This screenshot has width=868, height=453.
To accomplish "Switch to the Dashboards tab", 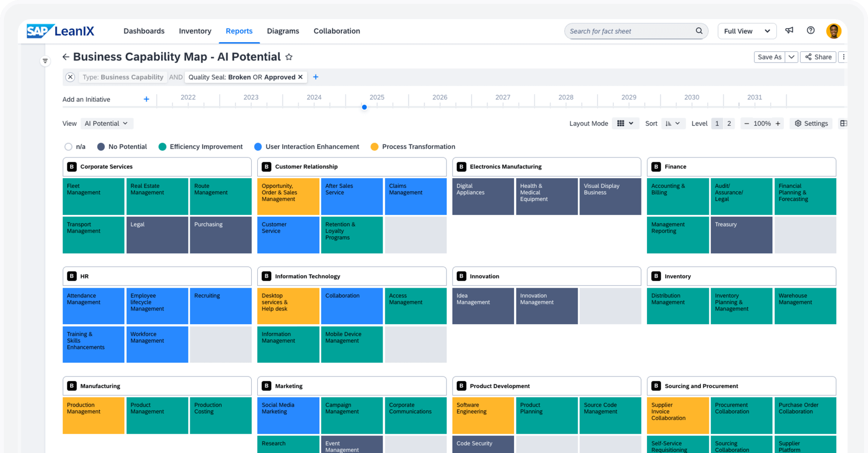I will click(143, 31).
